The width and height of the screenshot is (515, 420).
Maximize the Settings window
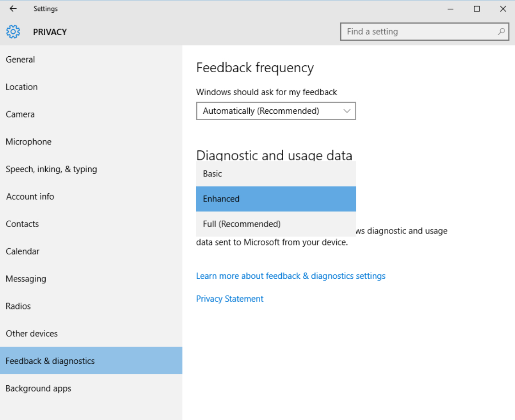pyautogui.click(x=477, y=9)
